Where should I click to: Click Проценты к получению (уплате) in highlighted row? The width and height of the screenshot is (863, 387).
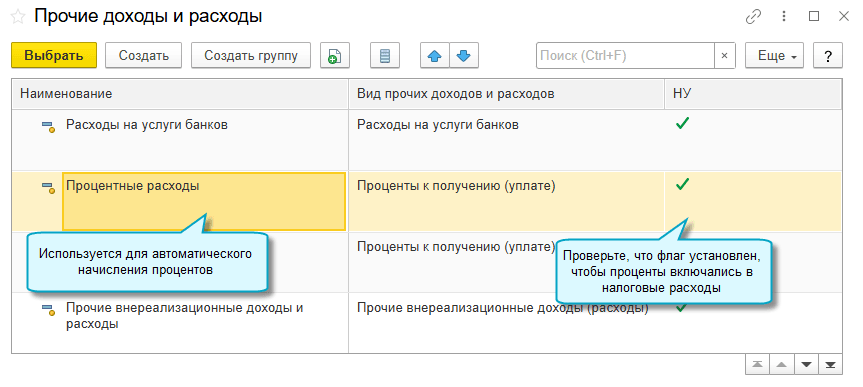[x=456, y=186]
